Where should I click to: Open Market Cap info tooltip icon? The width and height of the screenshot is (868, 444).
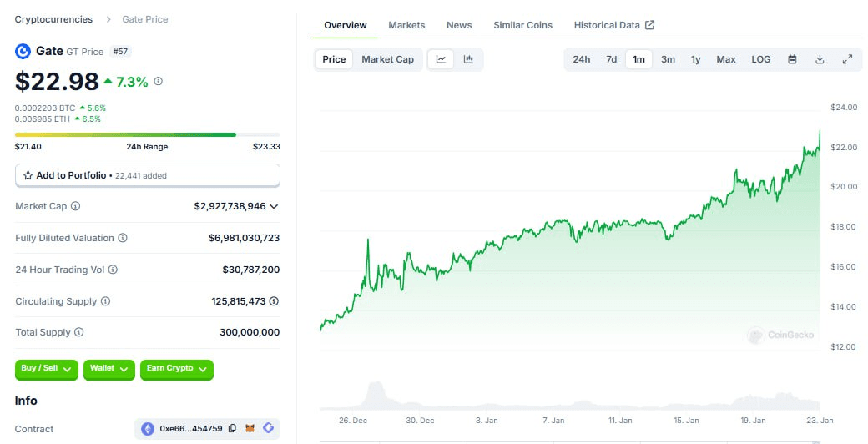point(76,206)
